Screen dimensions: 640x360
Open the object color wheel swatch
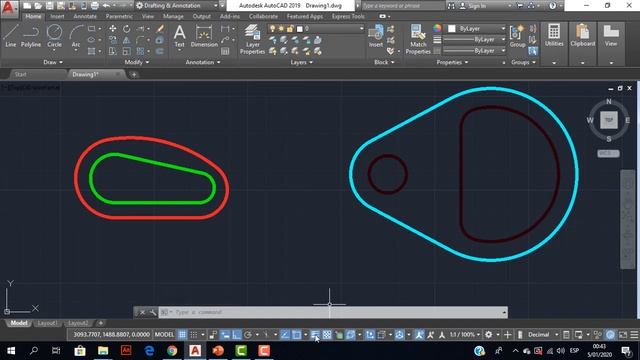point(437,28)
